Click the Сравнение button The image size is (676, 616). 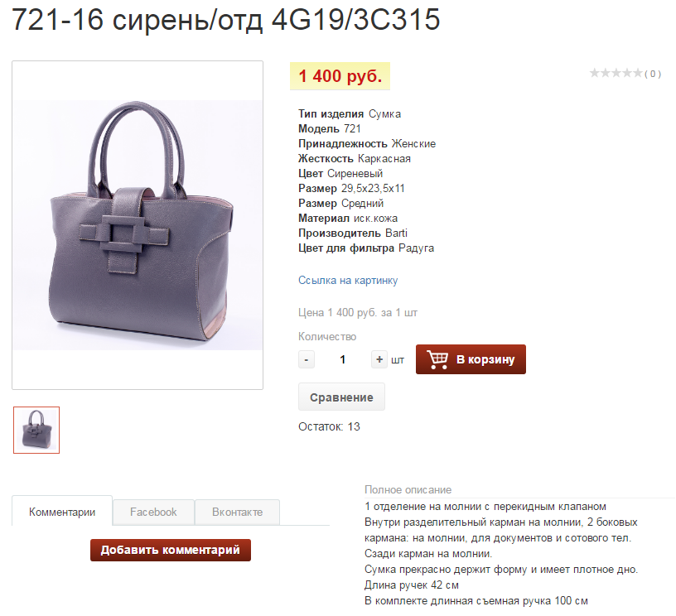(x=341, y=397)
